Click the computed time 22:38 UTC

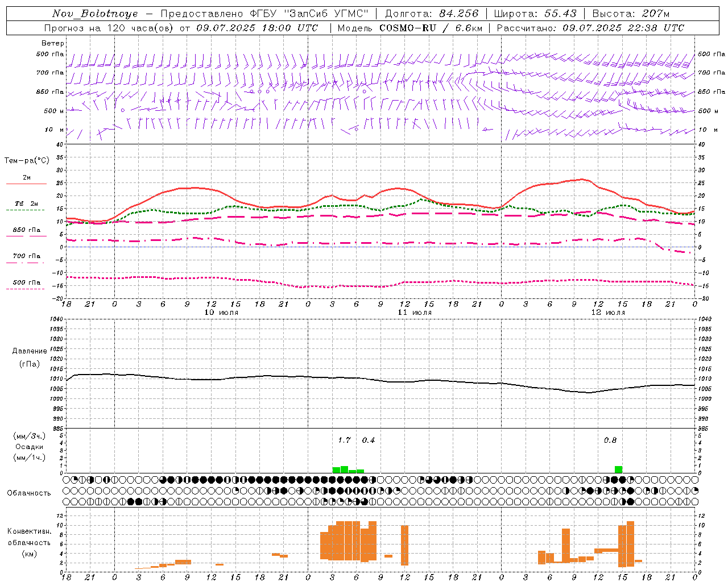(x=652, y=28)
